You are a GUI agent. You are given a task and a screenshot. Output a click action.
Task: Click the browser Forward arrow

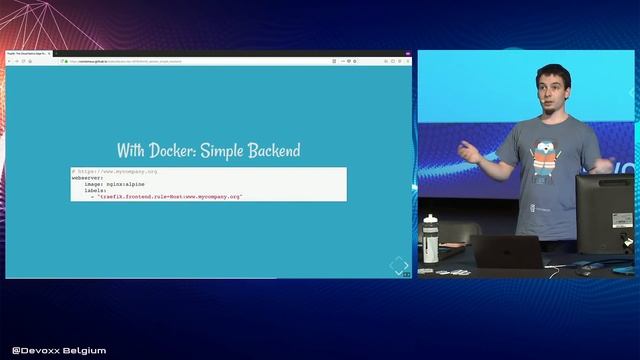tap(17, 61)
